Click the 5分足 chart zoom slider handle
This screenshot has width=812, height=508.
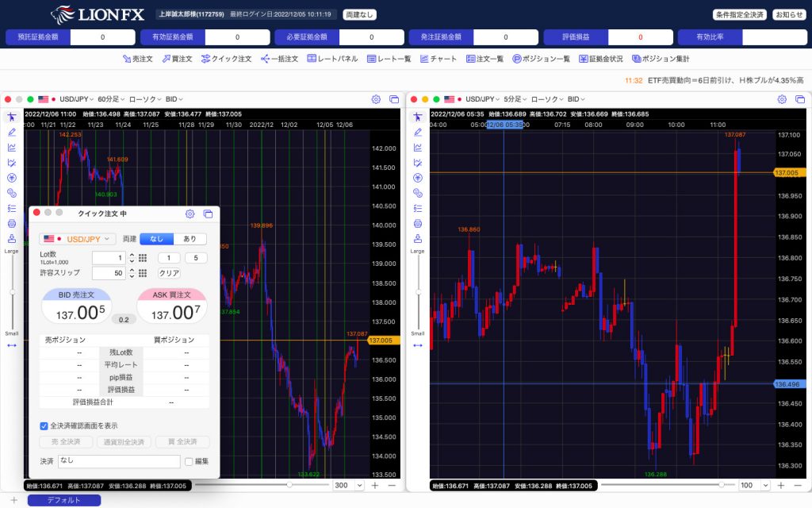point(722,485)
